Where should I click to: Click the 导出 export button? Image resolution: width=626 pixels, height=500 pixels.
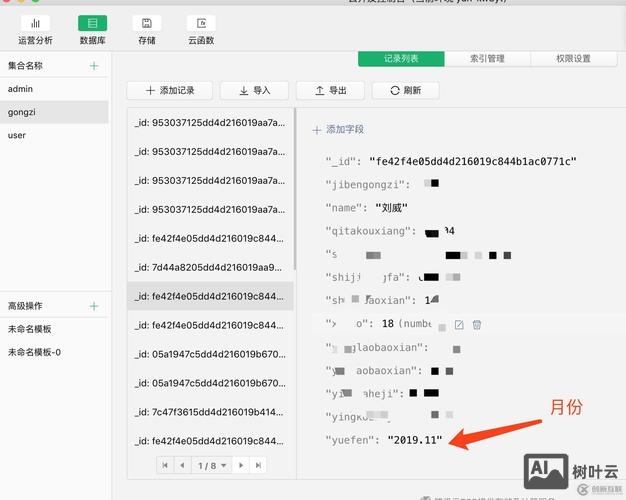(x=330, y=91)
